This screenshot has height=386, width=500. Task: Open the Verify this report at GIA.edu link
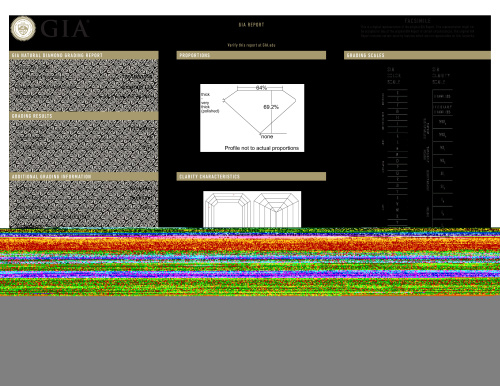[x=251, y=45]
